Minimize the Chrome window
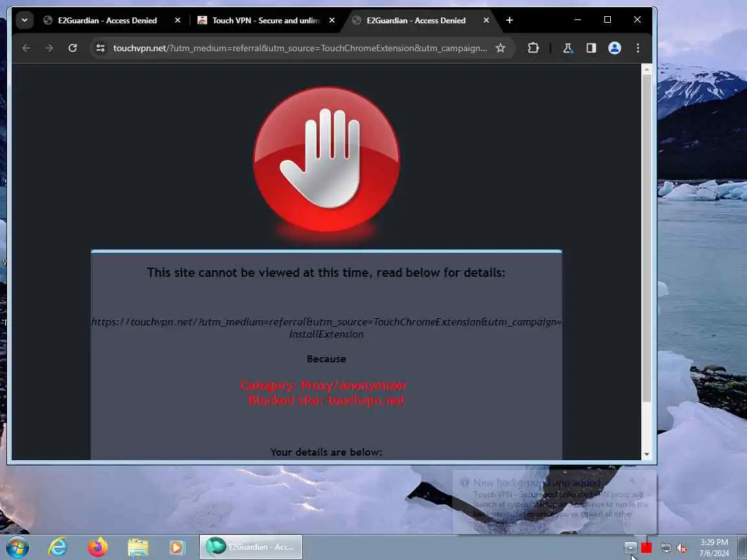The image size is (747, 560). click(577, 19)
